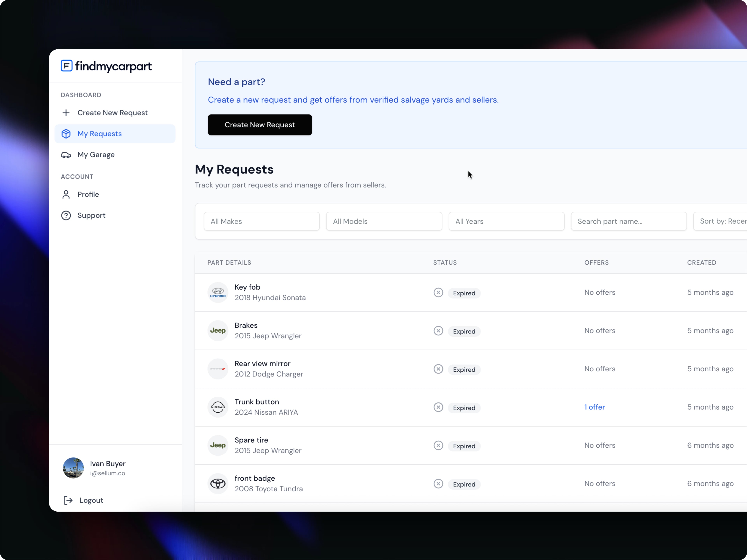Image resolution: width=747 pixels, height=560 pixels.
Task: Click the findmycarpart logo icon
Action: [67, 66]
